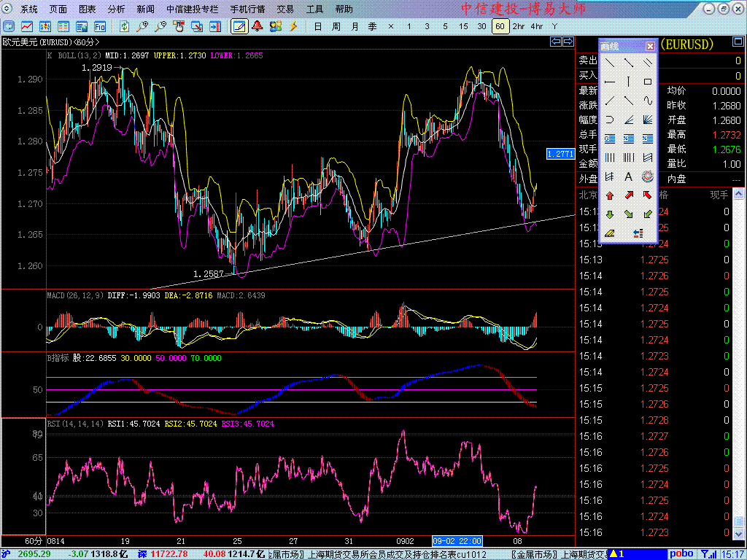
Task: Switch chart to 4hr period
Action: [537, 26]
